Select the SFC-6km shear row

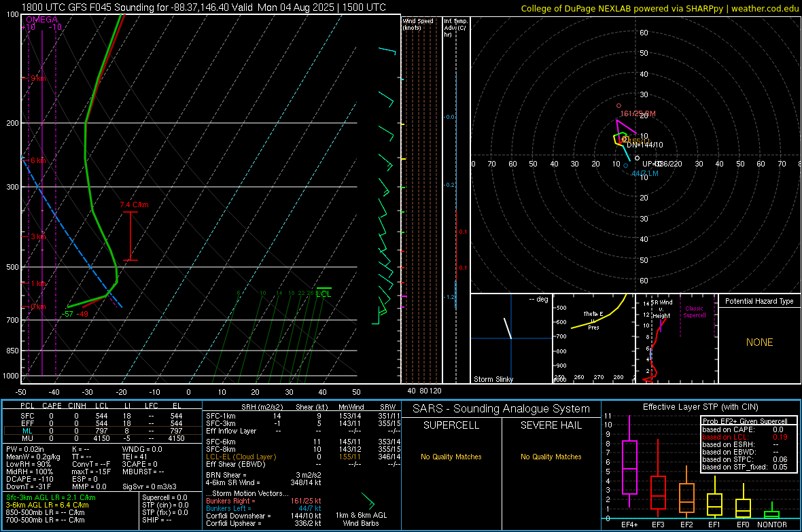point(302,442)
